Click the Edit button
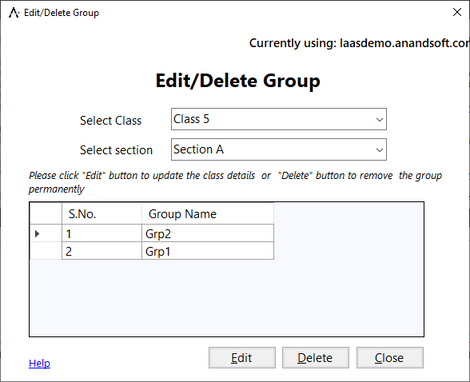This screenshot has width=470, height=382. [242, 358]
